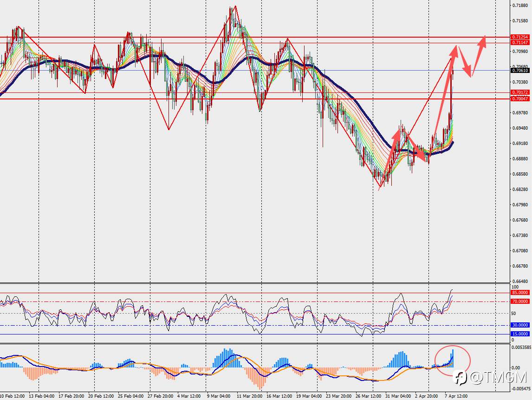Click the 0.67680 price axis value
The image size is (532, 400).
tap(520, 220)
